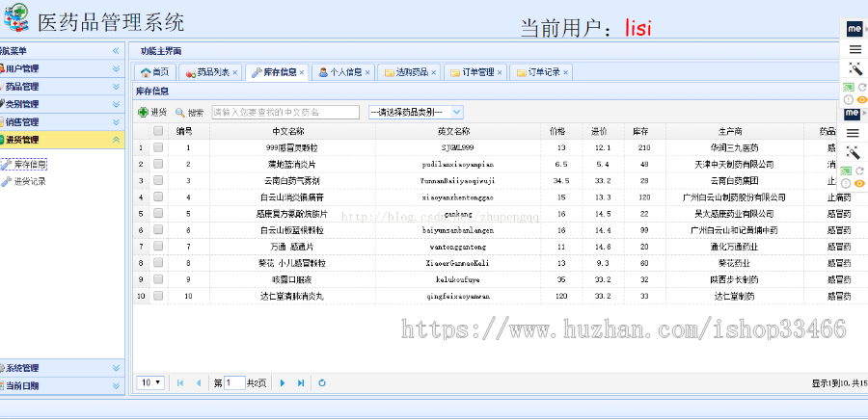This screenshot has height=420, width=868.
Task: Close the 选购药品 tab
Action: pos(433,72)
